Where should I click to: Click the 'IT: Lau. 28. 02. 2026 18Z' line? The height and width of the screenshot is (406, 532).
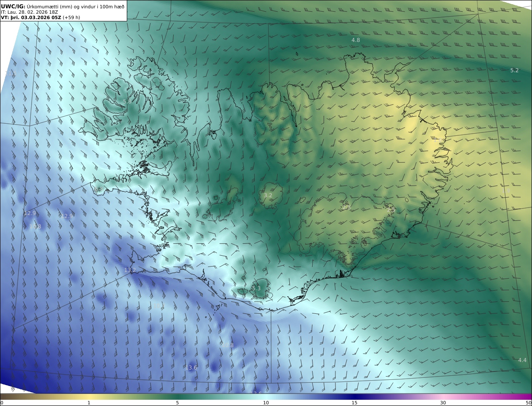click(x=29, y=12)
